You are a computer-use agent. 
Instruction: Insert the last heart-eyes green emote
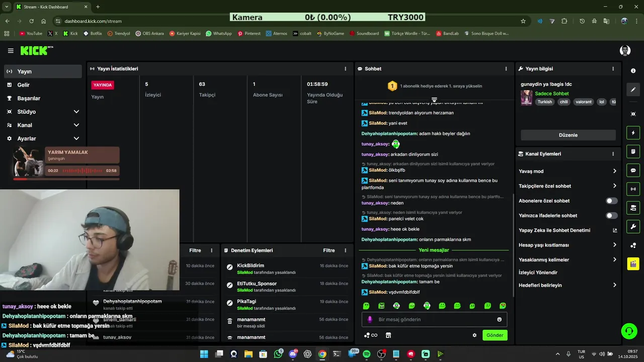click(x=503, y=306)
